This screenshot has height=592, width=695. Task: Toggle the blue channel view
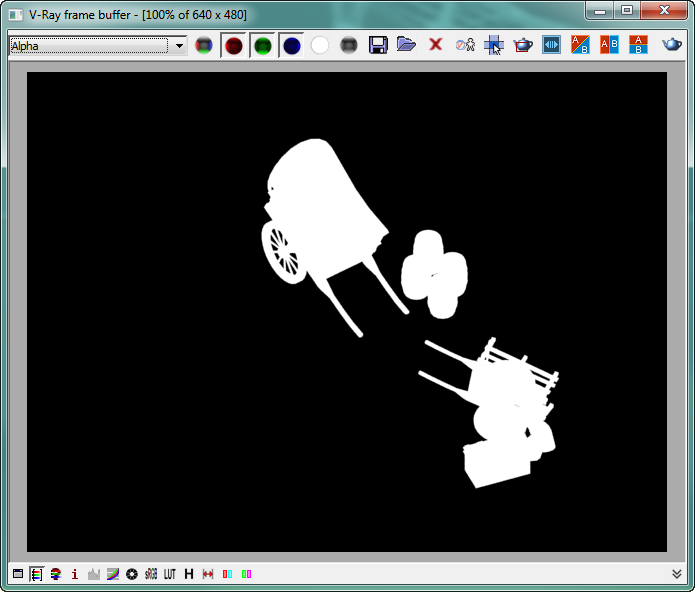[291, 45]
